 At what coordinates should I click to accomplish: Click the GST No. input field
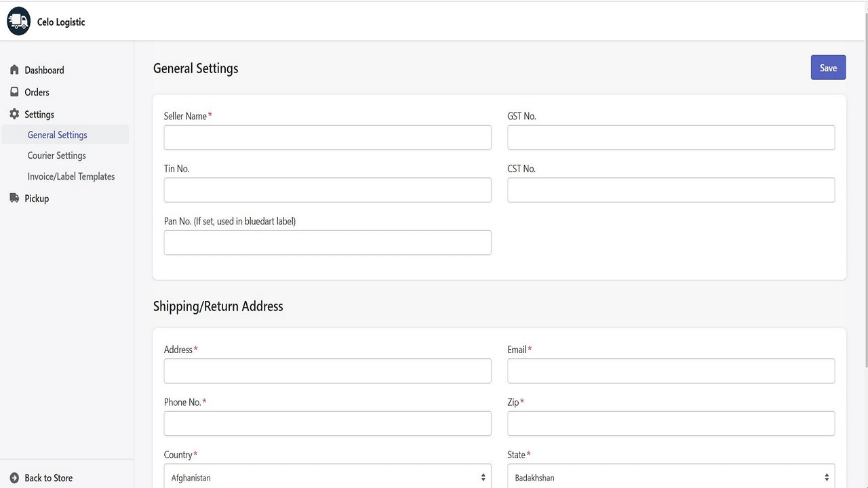[x=671, y=137]
